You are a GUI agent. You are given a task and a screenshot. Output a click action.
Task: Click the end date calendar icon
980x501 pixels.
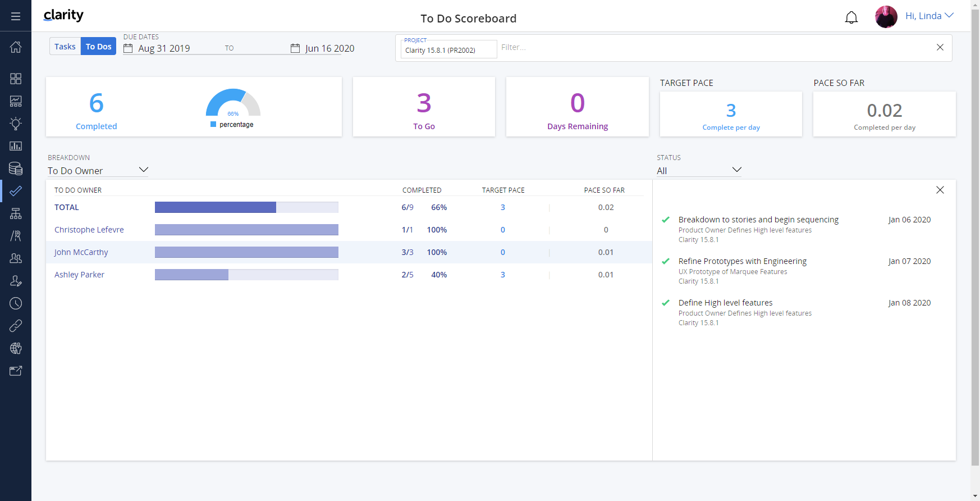tap(295, 48)
